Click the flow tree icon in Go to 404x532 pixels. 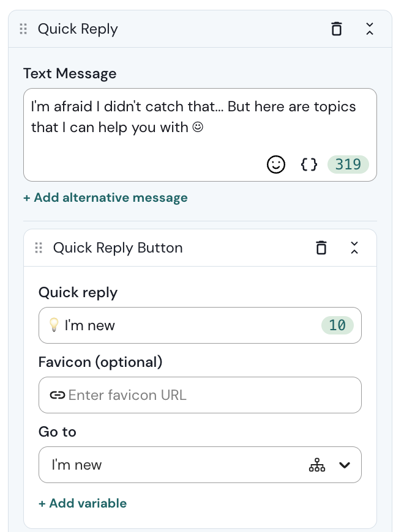[316, 465]
